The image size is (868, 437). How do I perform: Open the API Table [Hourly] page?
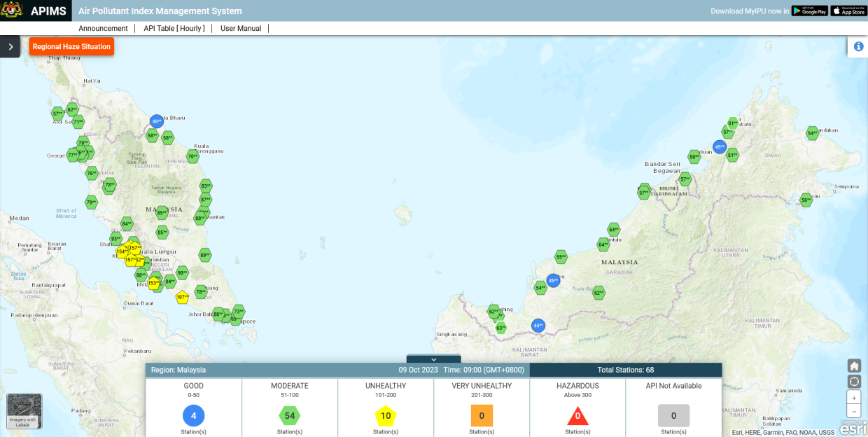tap(174, 28)
